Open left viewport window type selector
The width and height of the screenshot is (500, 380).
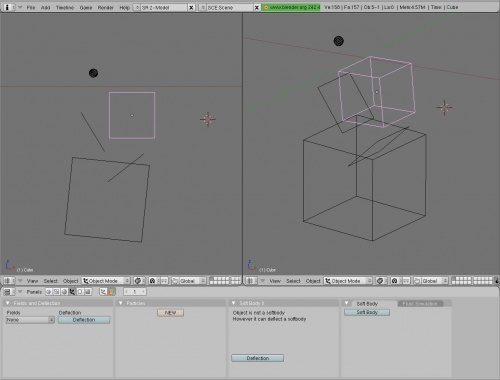click(x=9, y=281)
